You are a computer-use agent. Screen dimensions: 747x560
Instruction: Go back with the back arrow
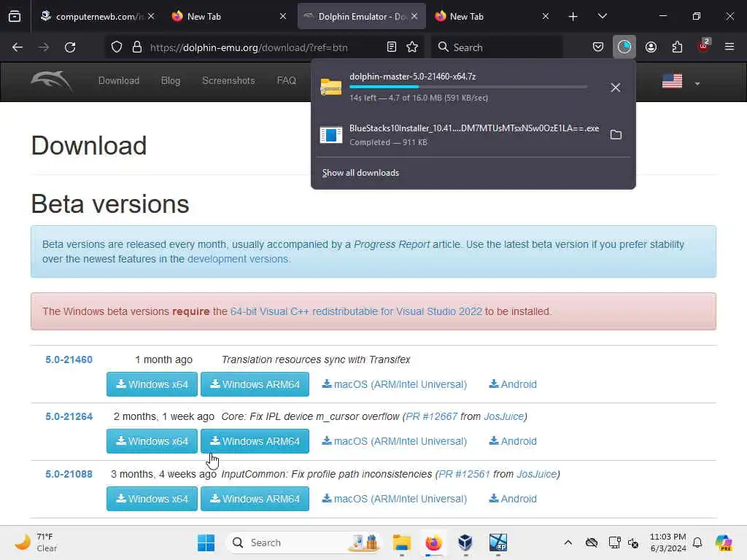click(18, 47)
